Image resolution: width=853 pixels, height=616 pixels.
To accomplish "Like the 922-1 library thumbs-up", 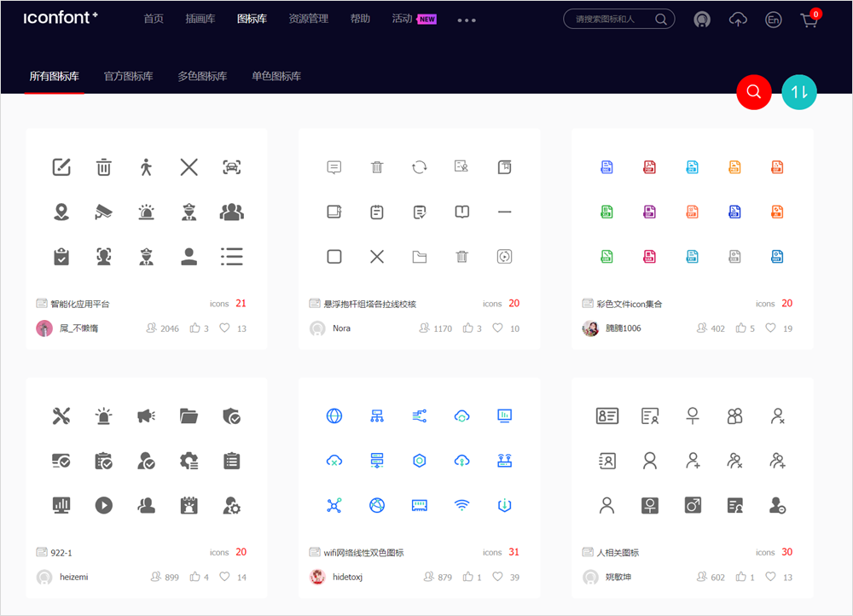I will tap(194, 576).
